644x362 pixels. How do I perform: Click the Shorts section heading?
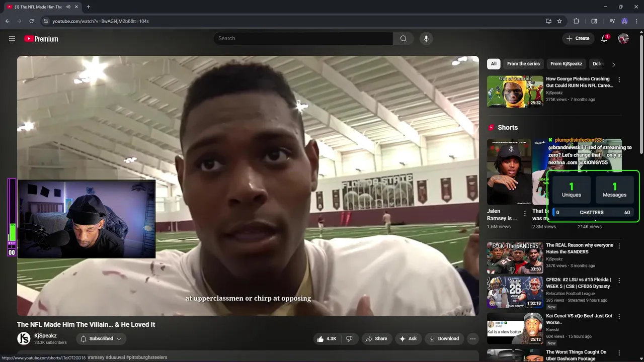click(x=508, y=127)
